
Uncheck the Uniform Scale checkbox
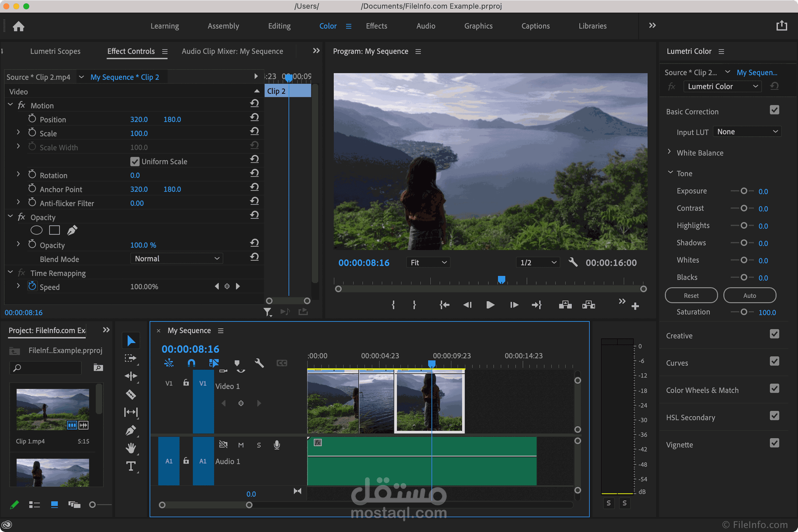click(135, 162)
